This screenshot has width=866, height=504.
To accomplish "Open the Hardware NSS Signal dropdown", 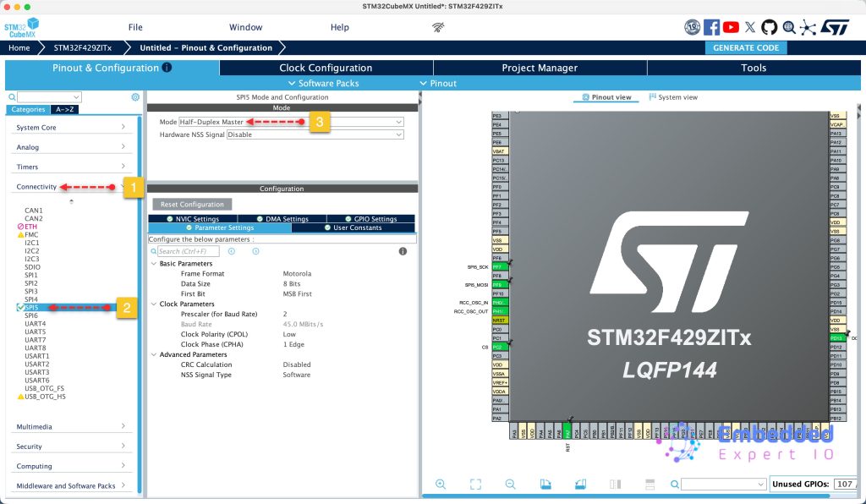I will (315, 134).
